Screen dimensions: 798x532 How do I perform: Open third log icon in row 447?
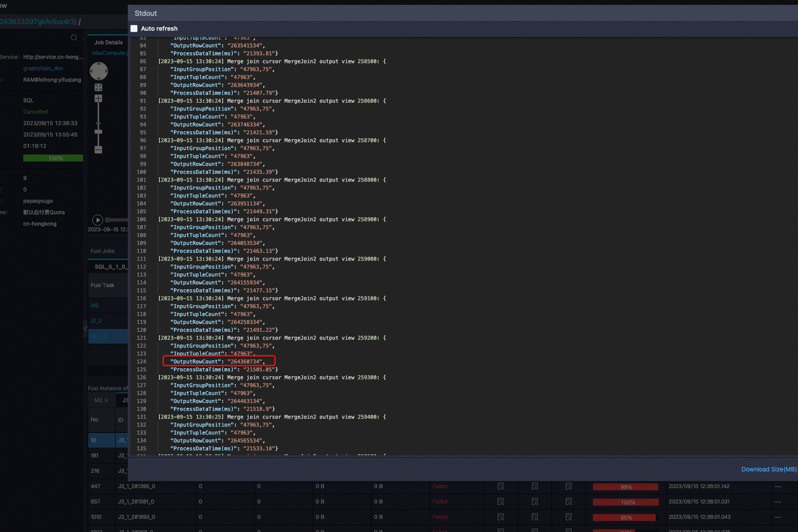(x=569, y=486)
